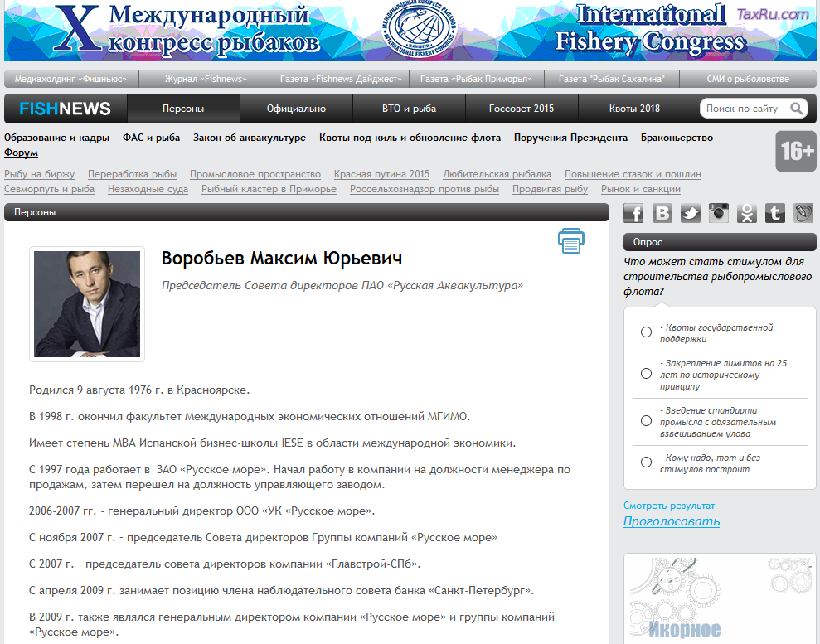Share the page on VKontakte

click(x=662, y=213)
